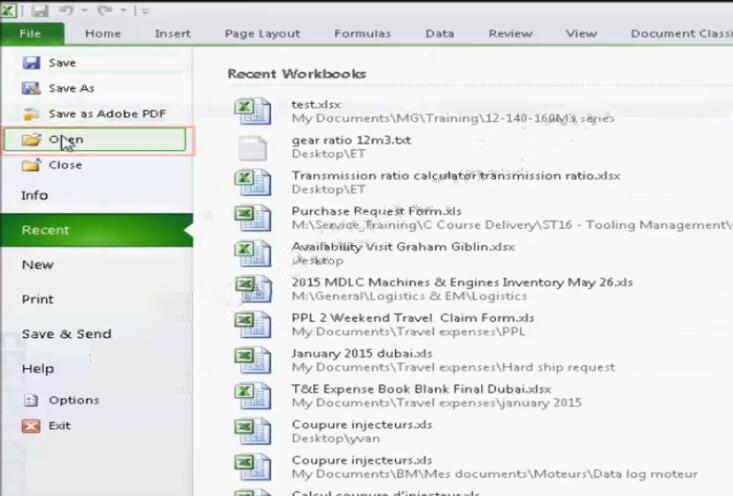Switch to the Data tab
733x496 pixels.
[439, 34]
